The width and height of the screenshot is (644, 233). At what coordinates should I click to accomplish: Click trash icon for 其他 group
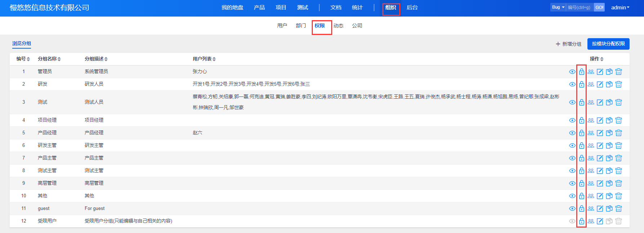pos(618,196)
